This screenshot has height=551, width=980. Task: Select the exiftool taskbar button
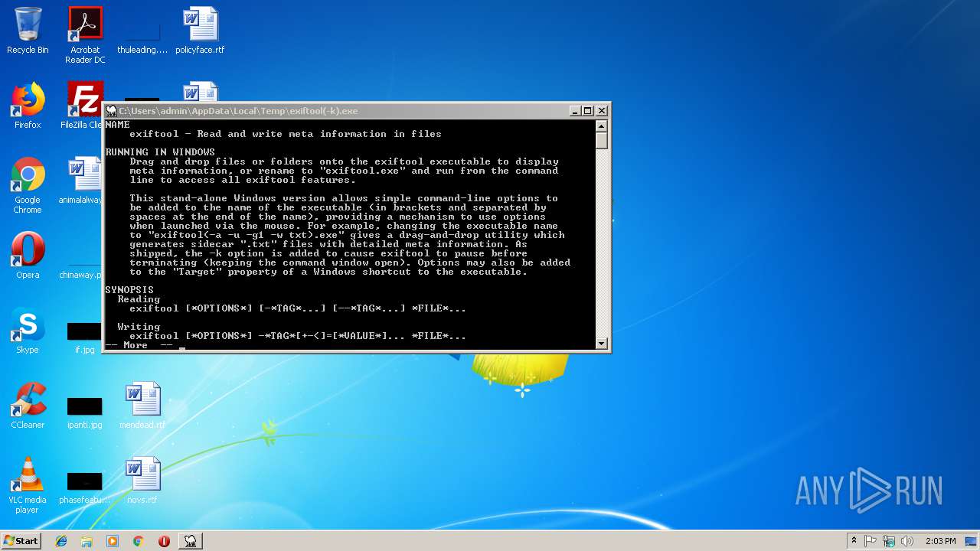190,541
